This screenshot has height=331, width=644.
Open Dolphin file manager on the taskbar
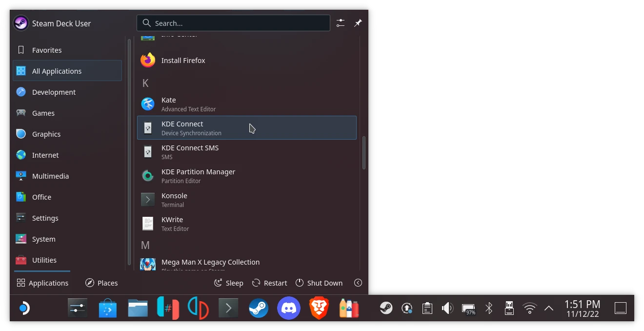click(138, 308)
